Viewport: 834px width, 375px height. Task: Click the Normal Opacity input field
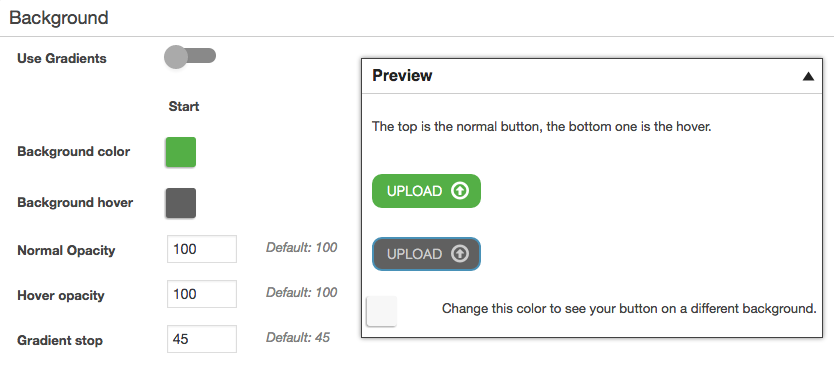click(202, 249)
